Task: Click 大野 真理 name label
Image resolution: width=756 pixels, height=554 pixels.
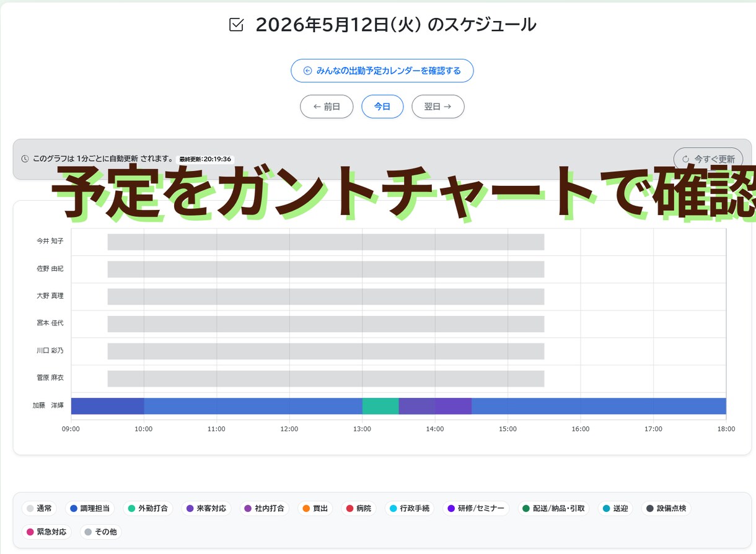Action: coord(50,296)
